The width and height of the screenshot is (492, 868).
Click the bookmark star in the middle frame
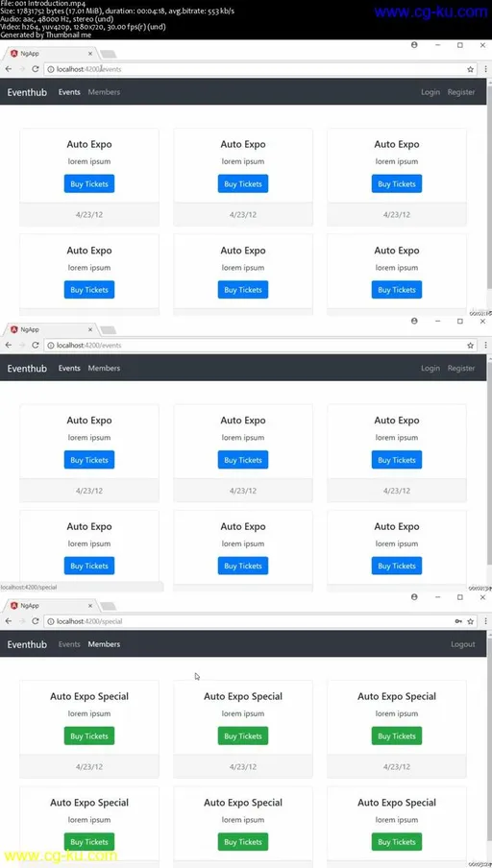tap(471, 345)
